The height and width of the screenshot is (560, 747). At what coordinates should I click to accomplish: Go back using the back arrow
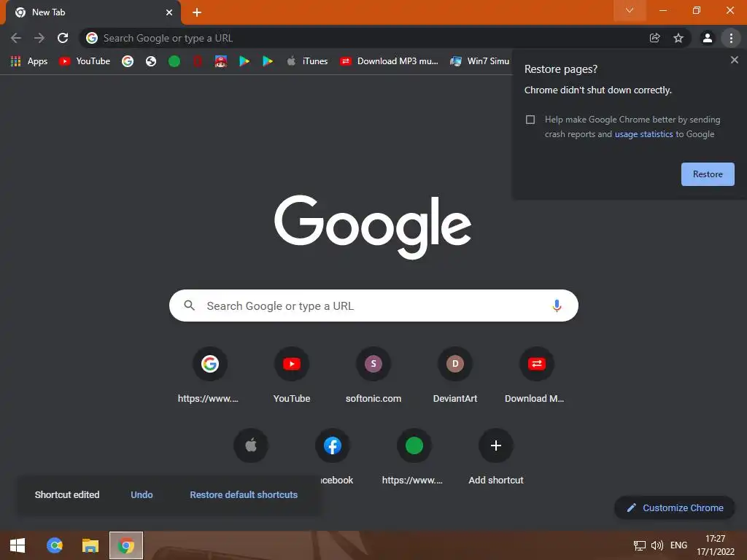click(16, 38)
